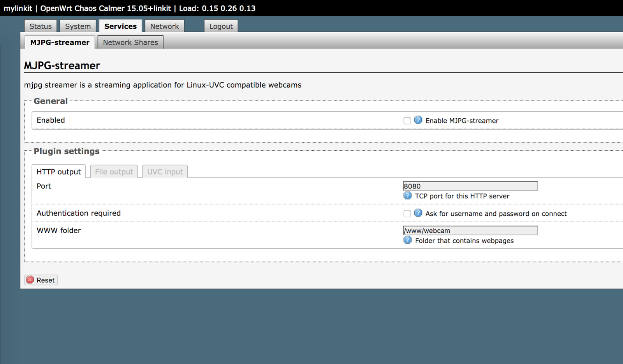Viewport: 623px width, 364px height.
Task: Click the WWW folder row label
Action: [x=59, y=230]
